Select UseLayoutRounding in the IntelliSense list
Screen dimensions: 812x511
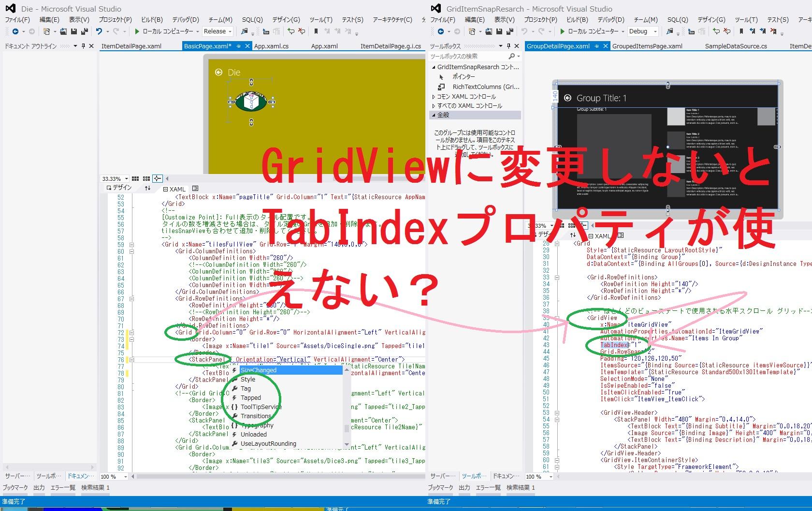[268, 444]
